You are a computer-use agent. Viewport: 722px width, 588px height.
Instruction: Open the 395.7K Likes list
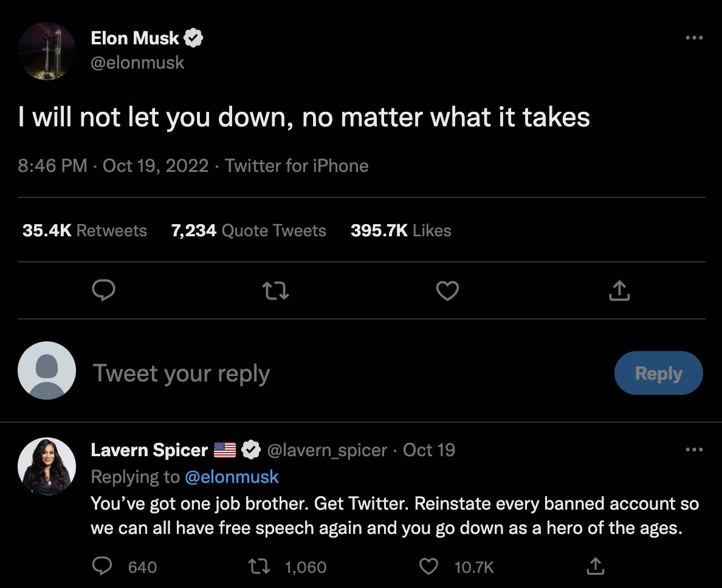point(401,230)
